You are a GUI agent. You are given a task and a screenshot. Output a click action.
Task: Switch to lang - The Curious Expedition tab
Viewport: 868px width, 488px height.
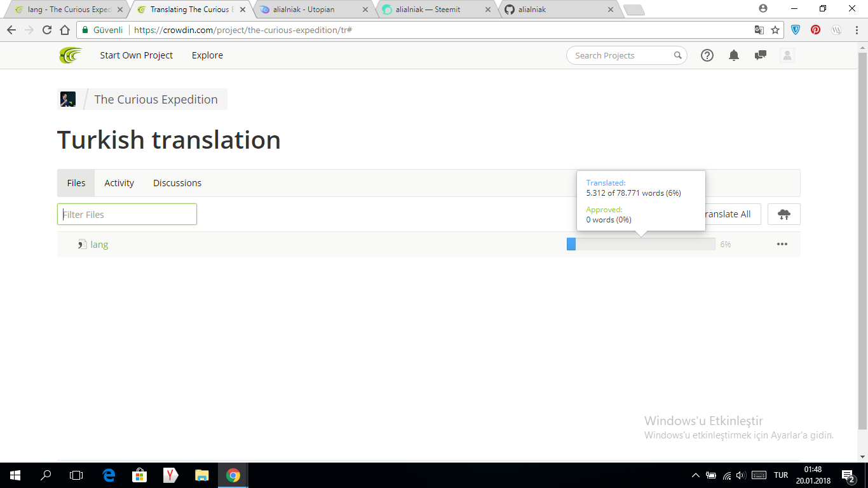pos(69,10)
